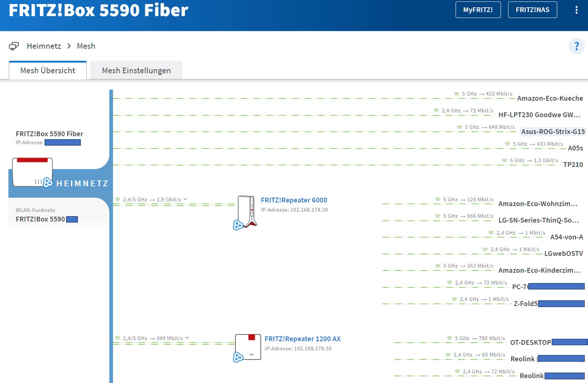588x383 pixels.
Task: Click Wi-Fi icon for A54-von-A connection
Action: tap(491, 233)
